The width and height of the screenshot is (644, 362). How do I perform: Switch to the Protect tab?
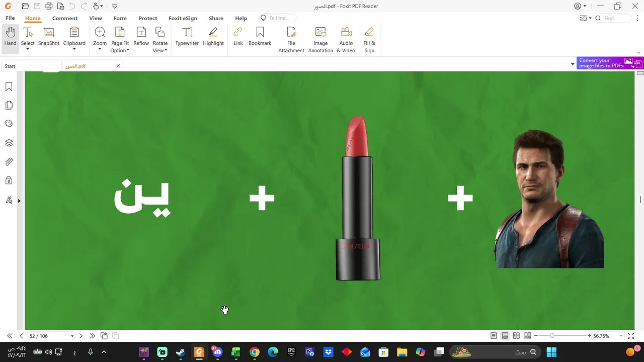tap(148, 18)
